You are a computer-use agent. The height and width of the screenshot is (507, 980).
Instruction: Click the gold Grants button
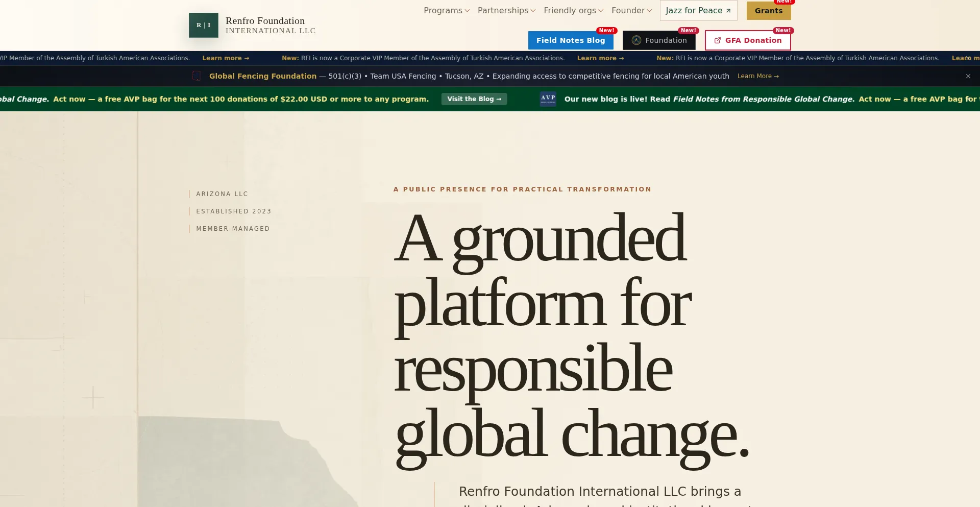[x=769, y=11]
